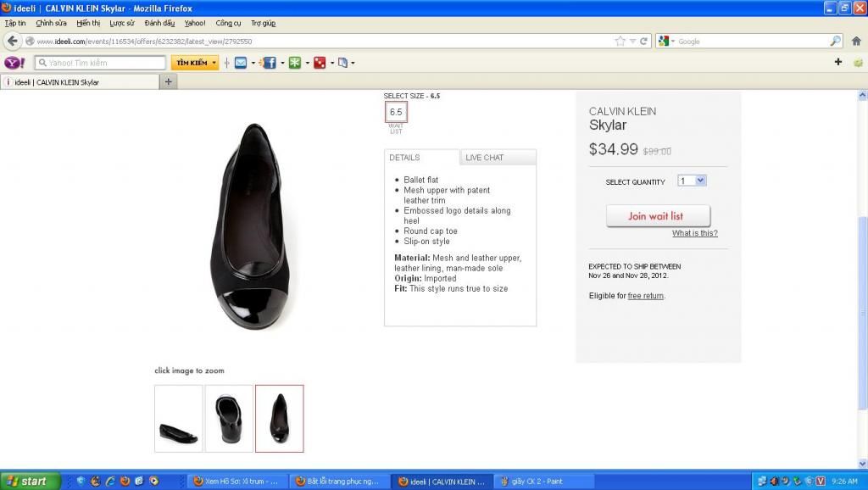The image size is (868, 490).
Task: Click the volume icon in system tray
Action: (x=774, y=481)
